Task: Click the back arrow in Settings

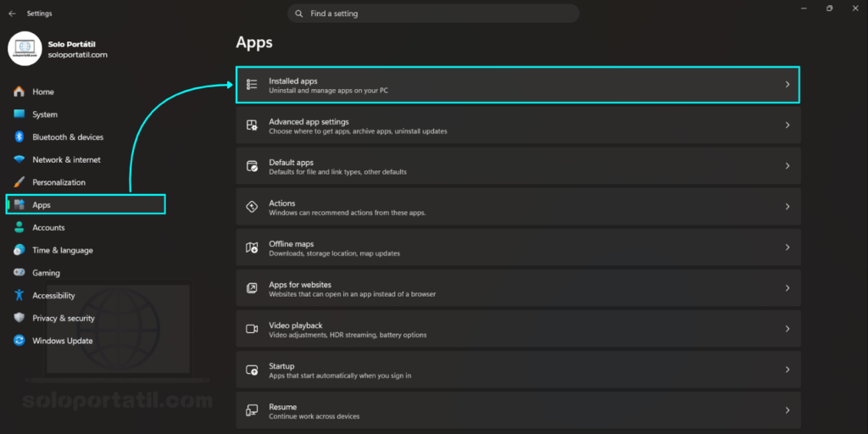Action: (12, 14)
